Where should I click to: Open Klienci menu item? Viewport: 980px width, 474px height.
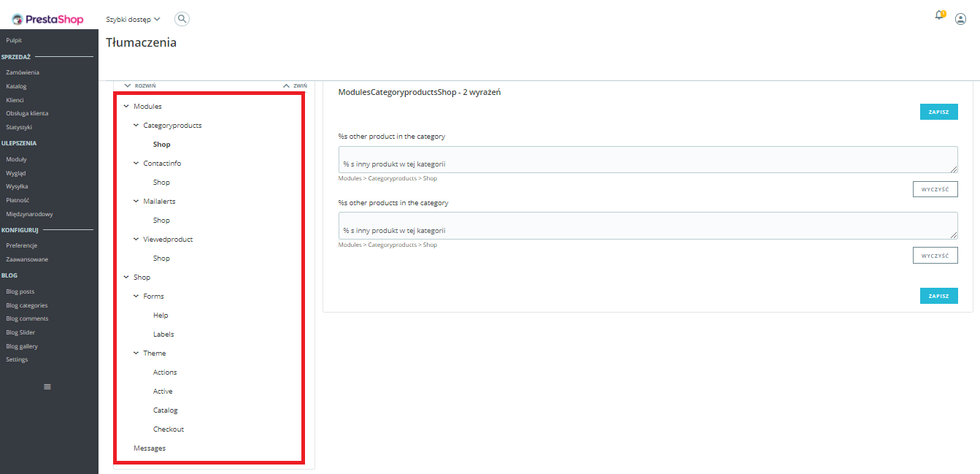[15, 100]
